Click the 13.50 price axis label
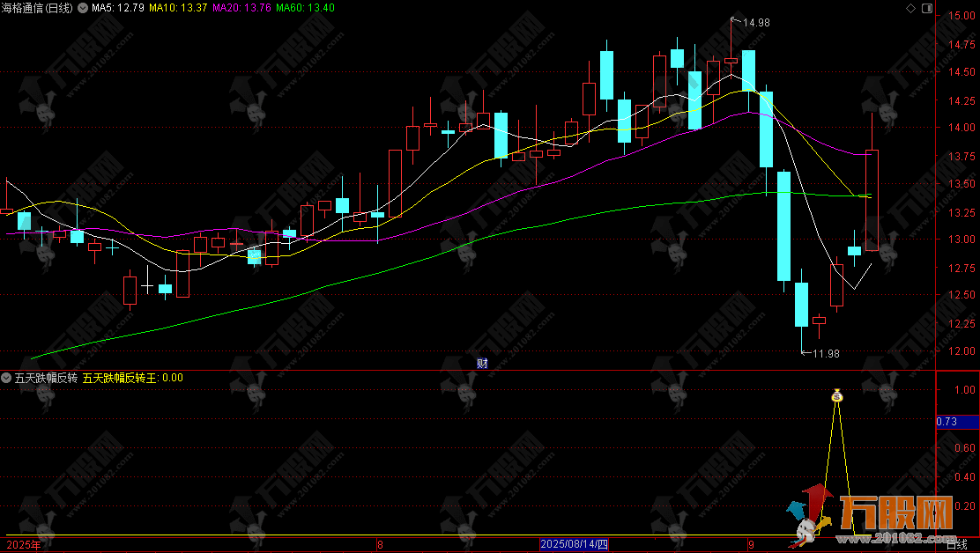The width and height of the screenshot is (980, 553). point(961,183)
